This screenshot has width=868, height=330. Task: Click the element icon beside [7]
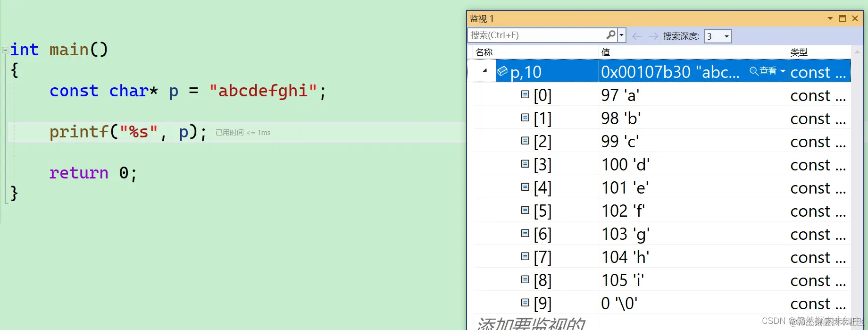tap(525, 256)
